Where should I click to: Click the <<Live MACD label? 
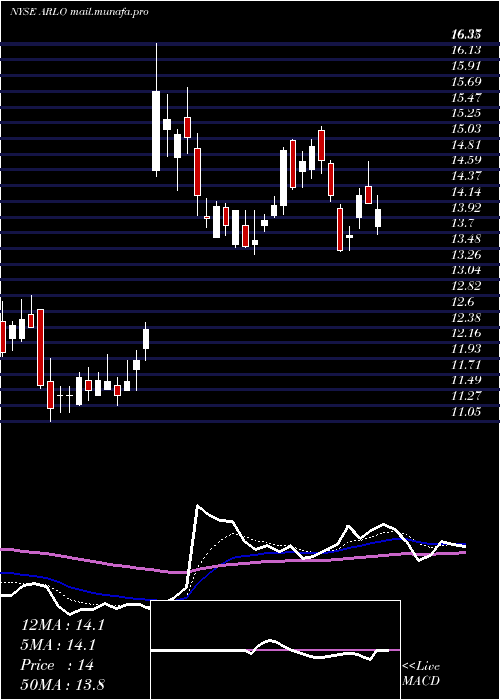[x=421, y=674]
